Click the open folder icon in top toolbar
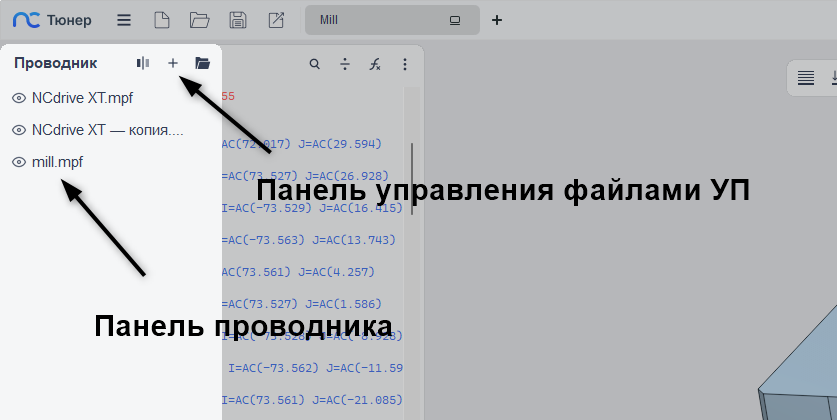The height and width of the screenshot is (420, 837). pyautogui.click(x=199, y=20)
